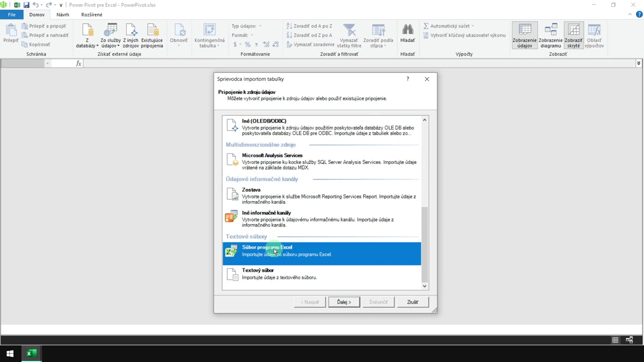644x362 pixels.
Task: Click the wizard help question mark
Action: (x=408, y=79)
